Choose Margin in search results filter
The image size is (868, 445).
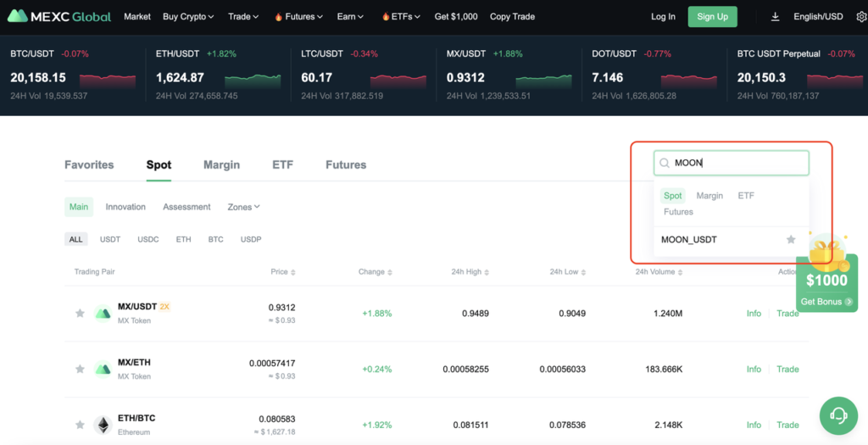click(x=709, y=196)
